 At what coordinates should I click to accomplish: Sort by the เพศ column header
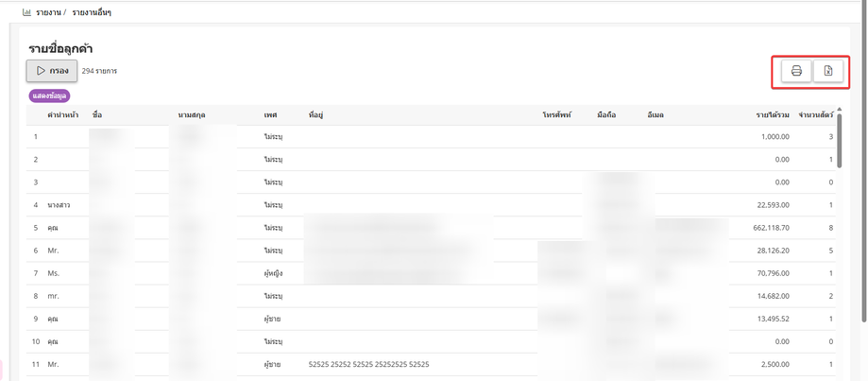270,115
